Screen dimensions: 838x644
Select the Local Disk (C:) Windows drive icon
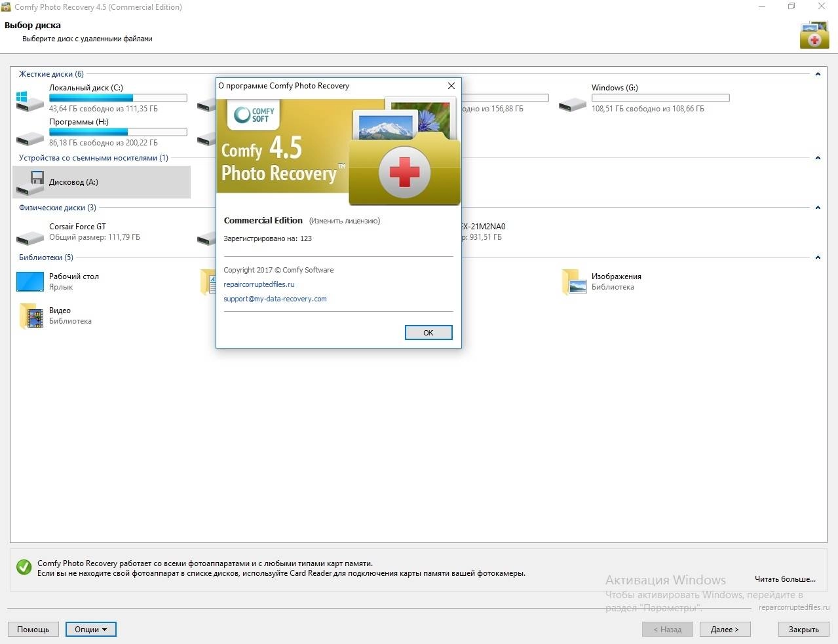(30, 102)
